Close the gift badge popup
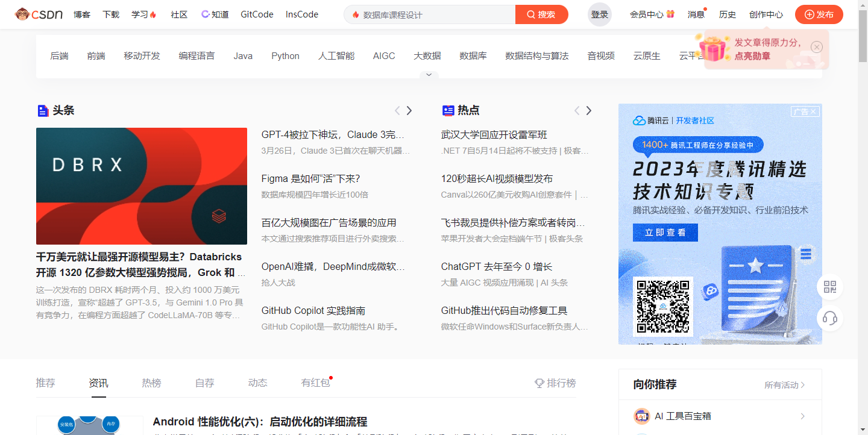 pyautogui.click(x=817, y=47)
